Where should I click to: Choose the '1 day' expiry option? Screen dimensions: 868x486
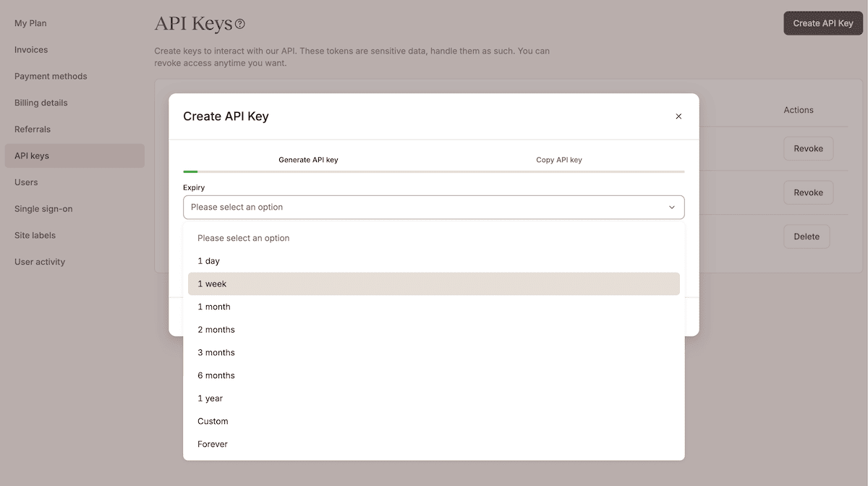click(434, 261)
